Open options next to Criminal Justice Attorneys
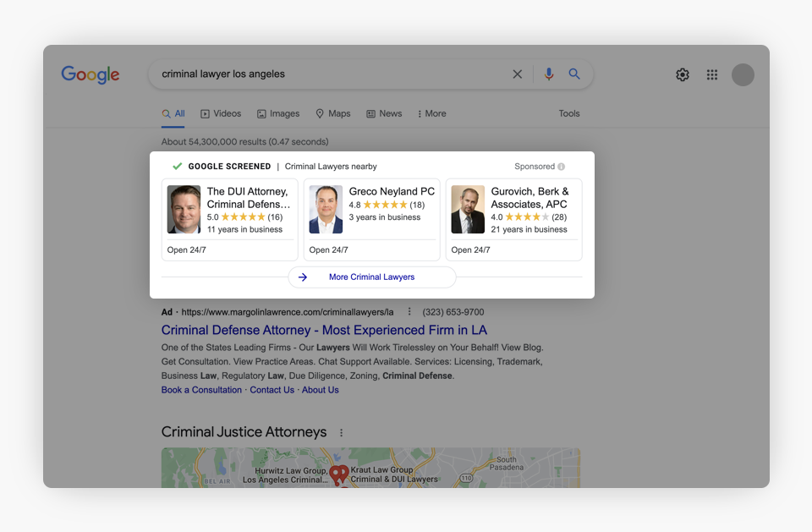Screen dimensions: 812x532 pos(342,432)
